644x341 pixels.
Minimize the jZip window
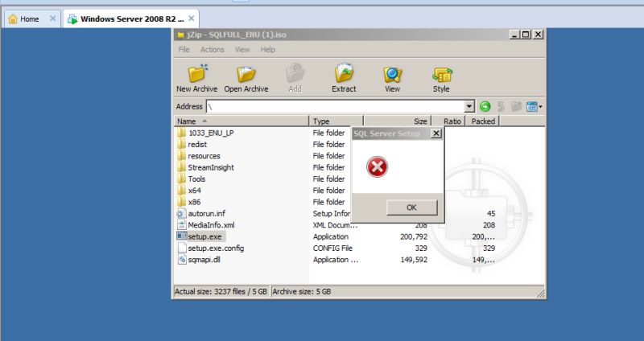pos(515,35)
